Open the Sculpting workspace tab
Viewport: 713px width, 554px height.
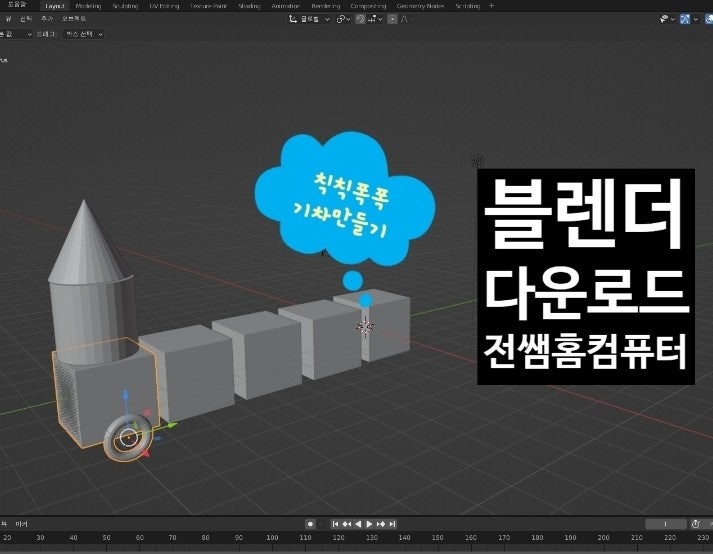(x=125, y=6)
